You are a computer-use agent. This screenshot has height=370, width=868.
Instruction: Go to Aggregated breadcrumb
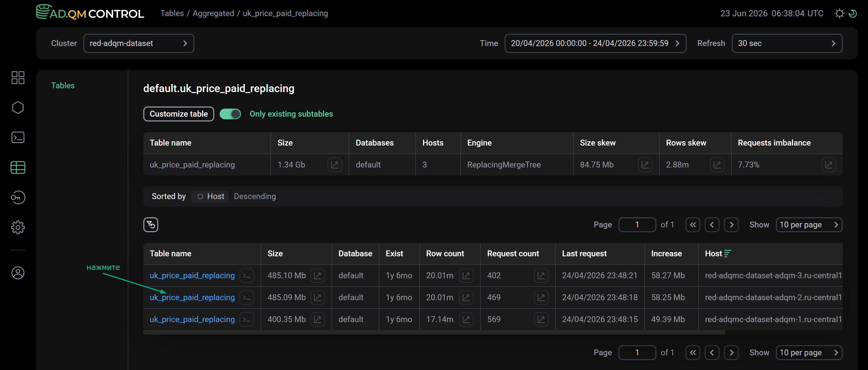(x=213, y=13)
